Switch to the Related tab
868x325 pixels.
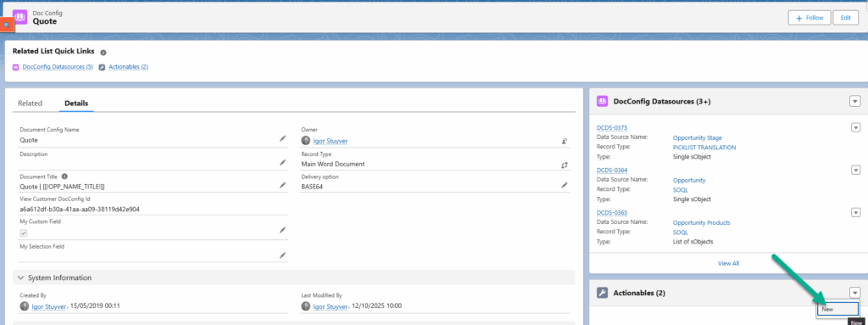click(x=30, y=104)
